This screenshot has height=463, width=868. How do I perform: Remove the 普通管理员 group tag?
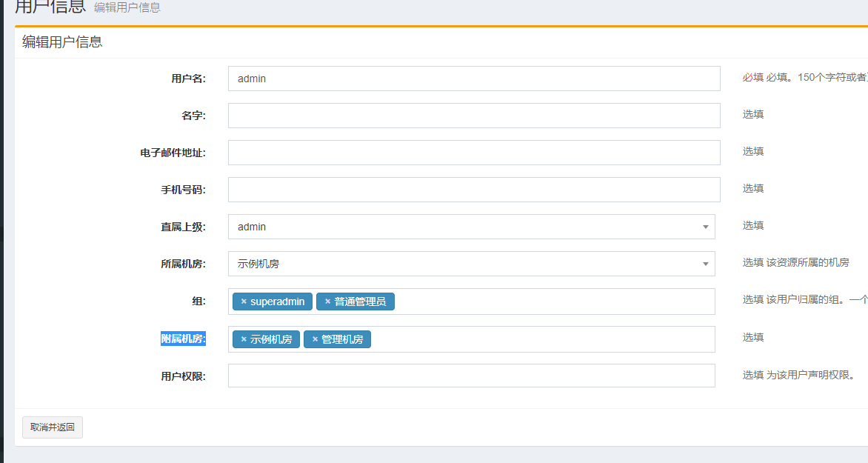pyautogui.click(x=327, y=302)
